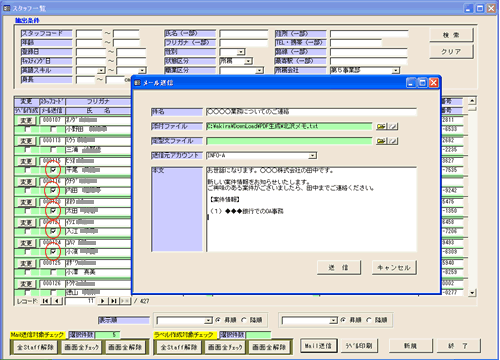
Task: Uncheck mail-send checkbox for 入江
Action: 53,231
